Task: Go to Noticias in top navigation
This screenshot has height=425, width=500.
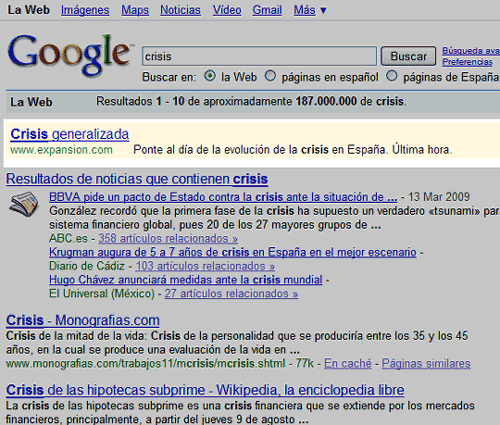Action: pos(180,10)
